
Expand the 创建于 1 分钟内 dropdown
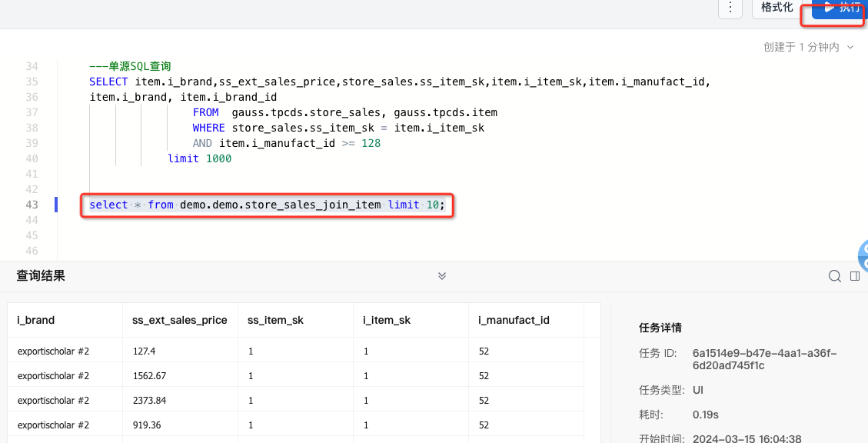pos(809,47)
